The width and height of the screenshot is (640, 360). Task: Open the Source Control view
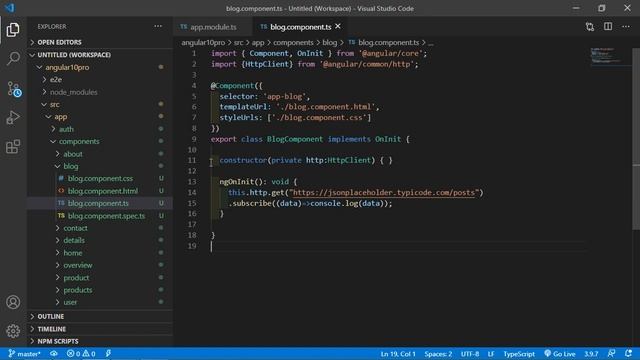13,89
